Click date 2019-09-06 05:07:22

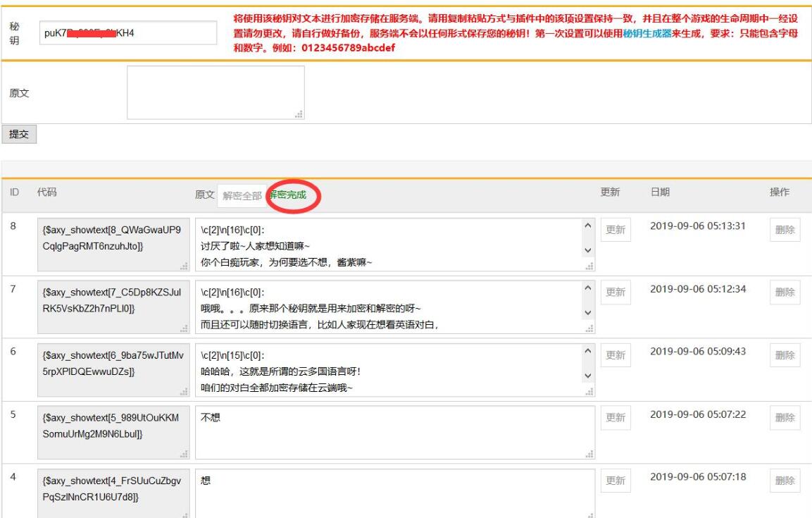[x=697, y=414]
